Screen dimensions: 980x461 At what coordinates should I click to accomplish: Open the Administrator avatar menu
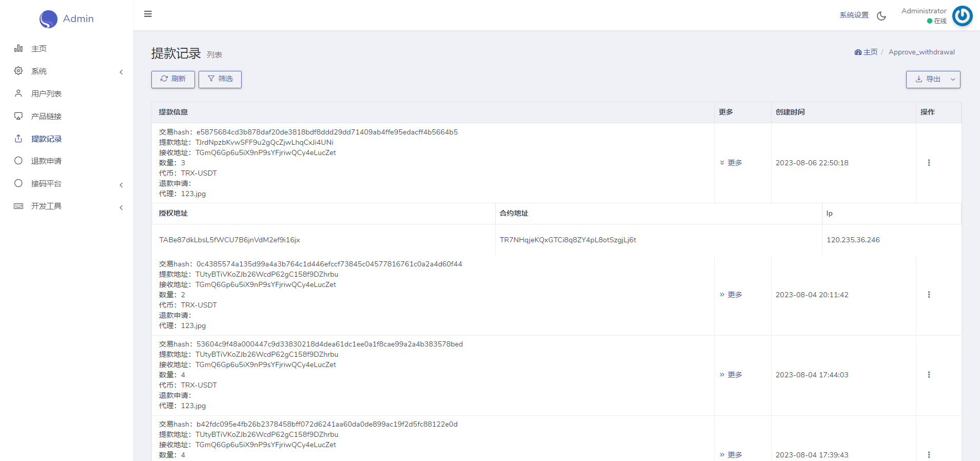962,16
